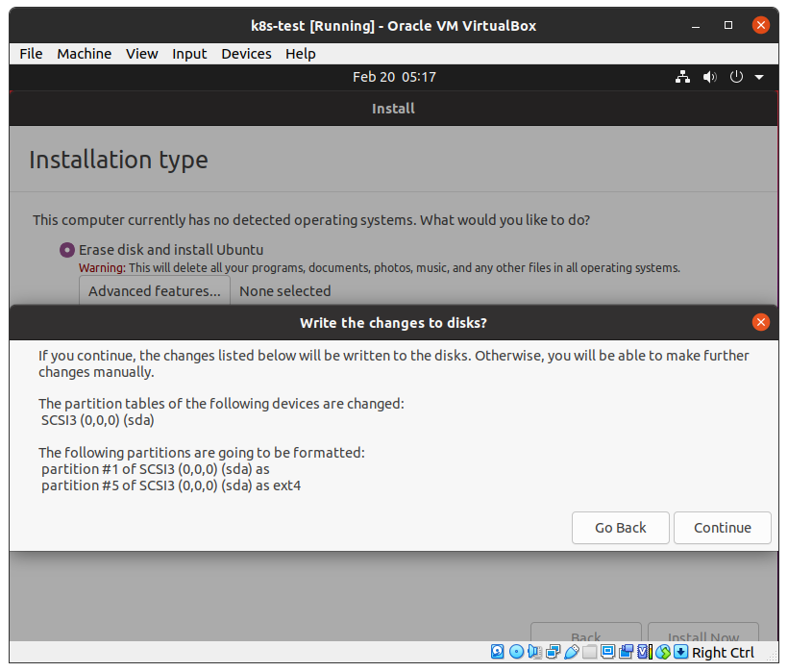Maximize the VirtualBox window
Image resolution: width=788 pixels, height=672 pixels.
pyautogui.click(x=728, y=25)
